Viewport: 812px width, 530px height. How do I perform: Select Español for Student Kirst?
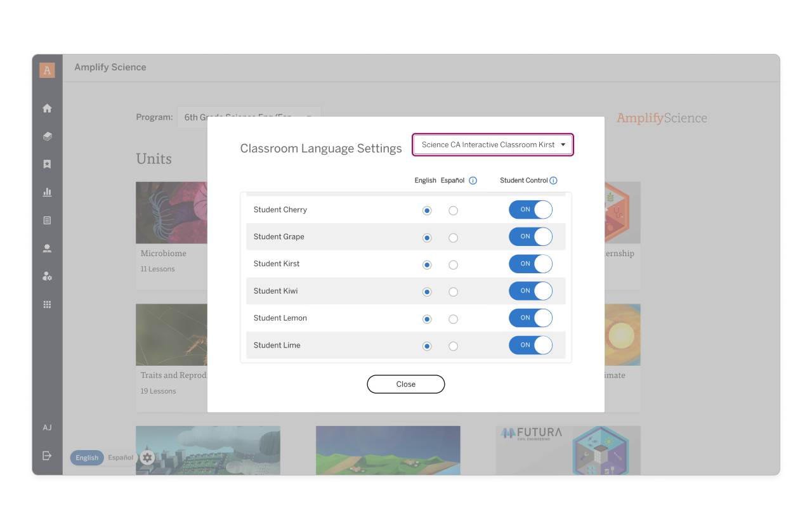pos(453,264)
